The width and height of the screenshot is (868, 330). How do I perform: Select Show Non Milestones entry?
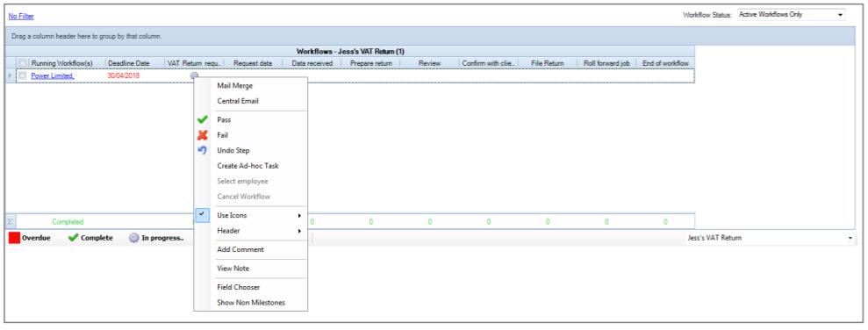coord(250,303)
